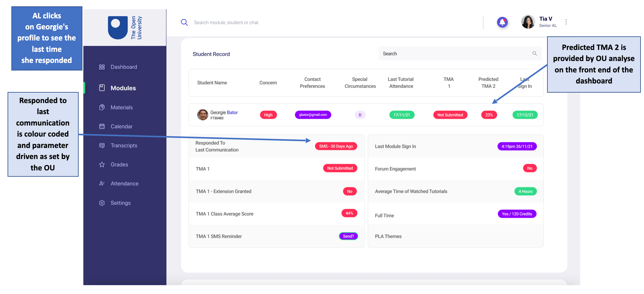644x294 pixels.
Task: Click the Predicted TMA 2 23% badge
Action: [x=489, y=115]
